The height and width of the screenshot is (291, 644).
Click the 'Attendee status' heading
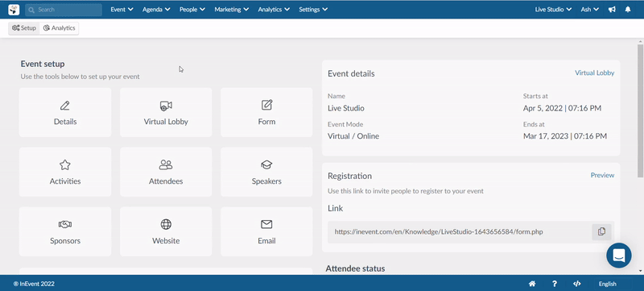point(355,268)
